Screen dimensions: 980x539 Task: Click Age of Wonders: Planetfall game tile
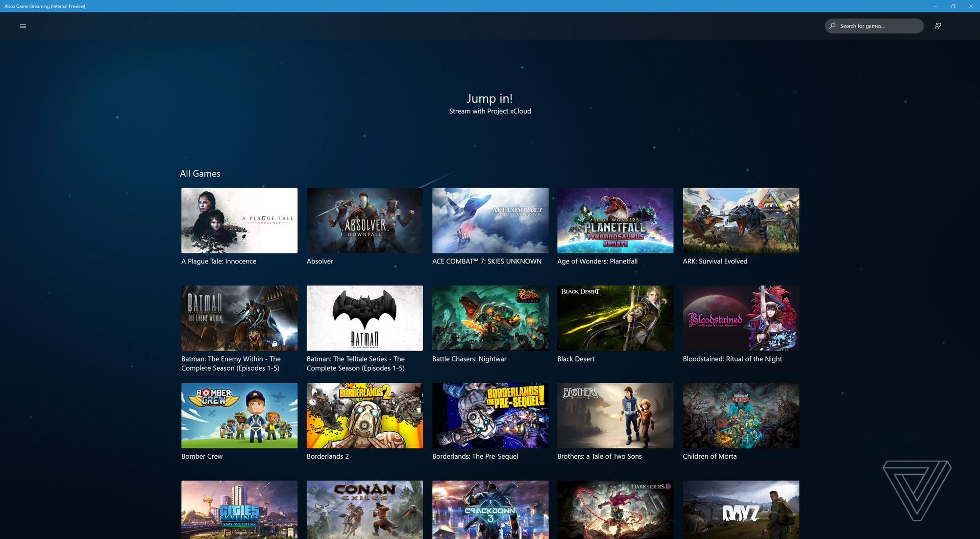pos(615,220)
